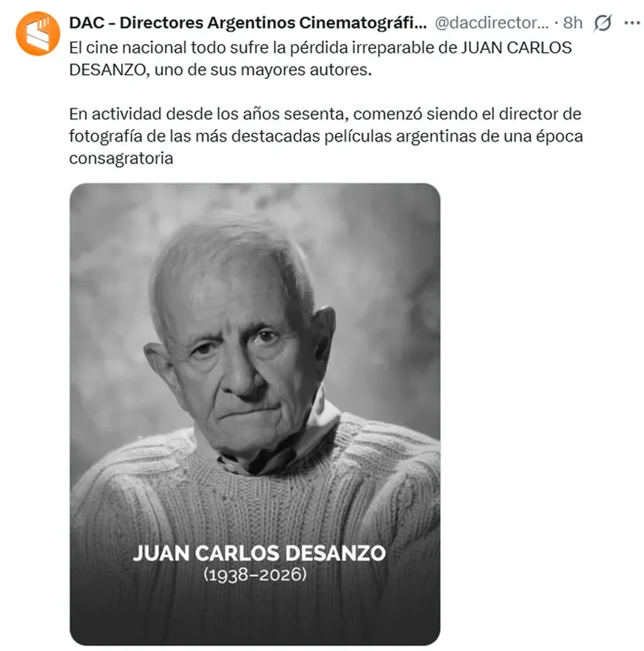Viewport: 644px width, 651px height.
Task: Click the Grok explain-post icon
Action: point(603,23)
